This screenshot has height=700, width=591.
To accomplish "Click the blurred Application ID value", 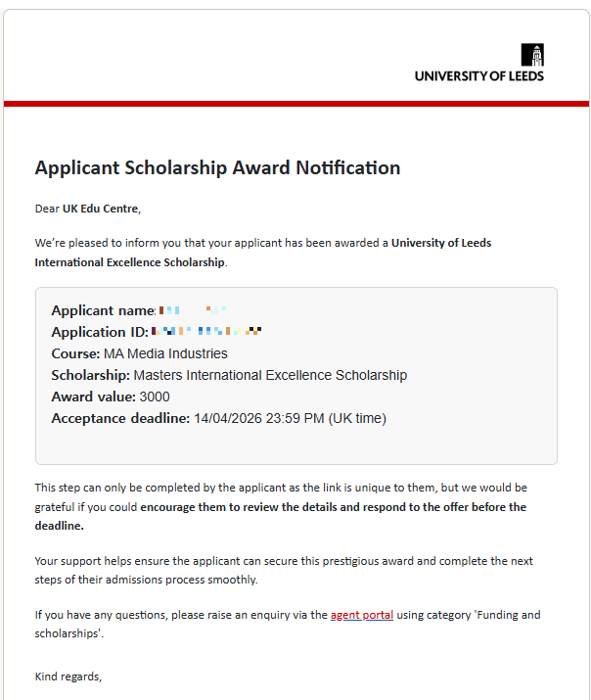I will (206, 332).
